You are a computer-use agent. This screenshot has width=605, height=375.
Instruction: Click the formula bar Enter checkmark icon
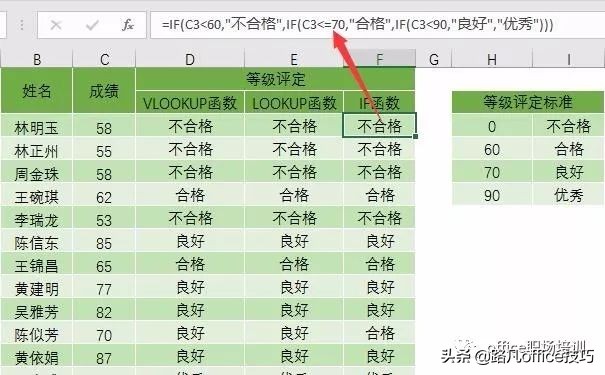[x=92, y=25]
